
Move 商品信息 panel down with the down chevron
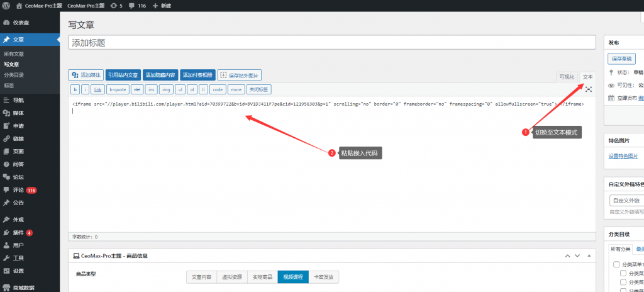578,256
